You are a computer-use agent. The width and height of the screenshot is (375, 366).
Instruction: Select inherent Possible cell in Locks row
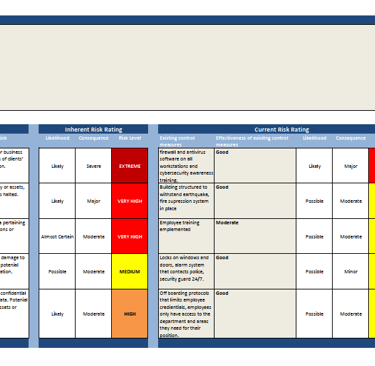coord(57,272)
